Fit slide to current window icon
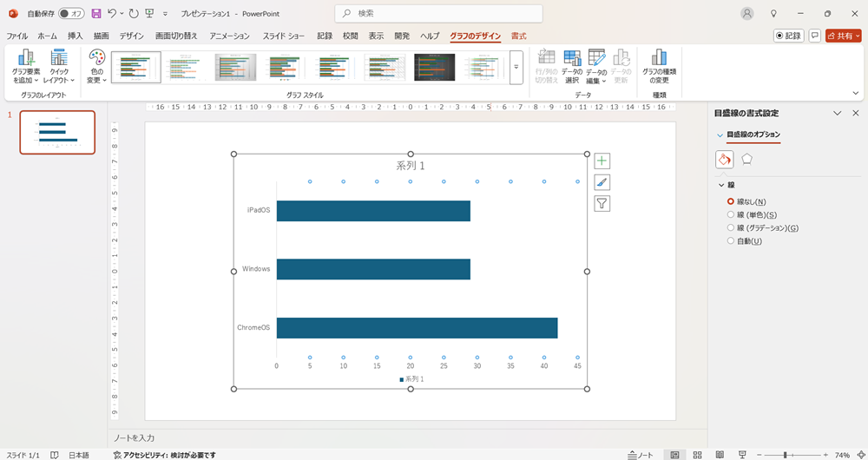Screen dimensions: 868x460 pos(859,455)
